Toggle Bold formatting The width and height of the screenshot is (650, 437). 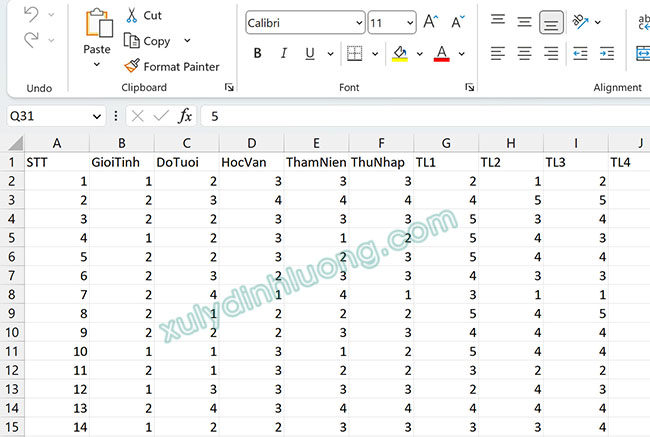coord(257,53)
